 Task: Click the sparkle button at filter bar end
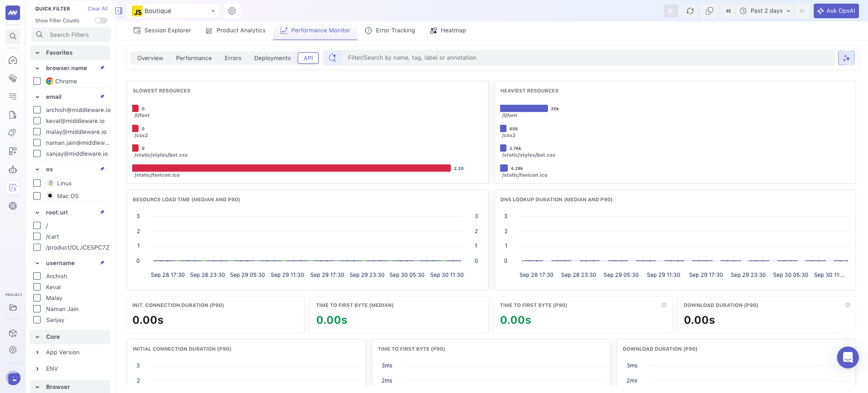coord(847,58)
